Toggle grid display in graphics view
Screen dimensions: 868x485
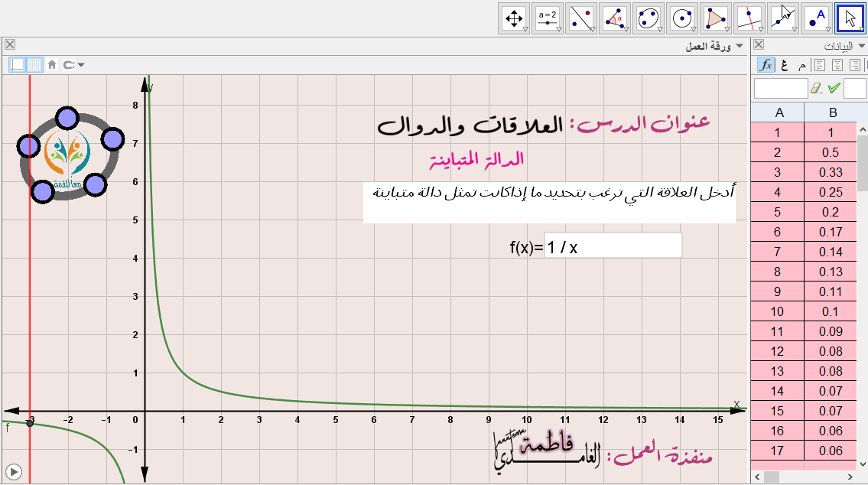coord(34,65)
